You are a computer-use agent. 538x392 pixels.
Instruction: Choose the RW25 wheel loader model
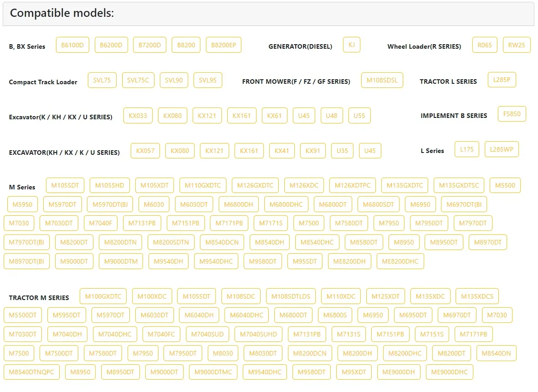[x=517, y=45]
